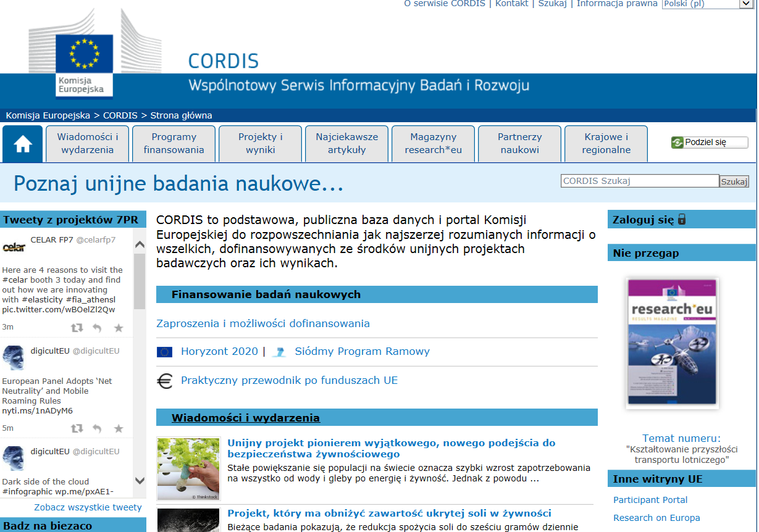Click the lettuce article thumbnail
The height and width of the screenshot is (532, 759).
coord(188,469)
